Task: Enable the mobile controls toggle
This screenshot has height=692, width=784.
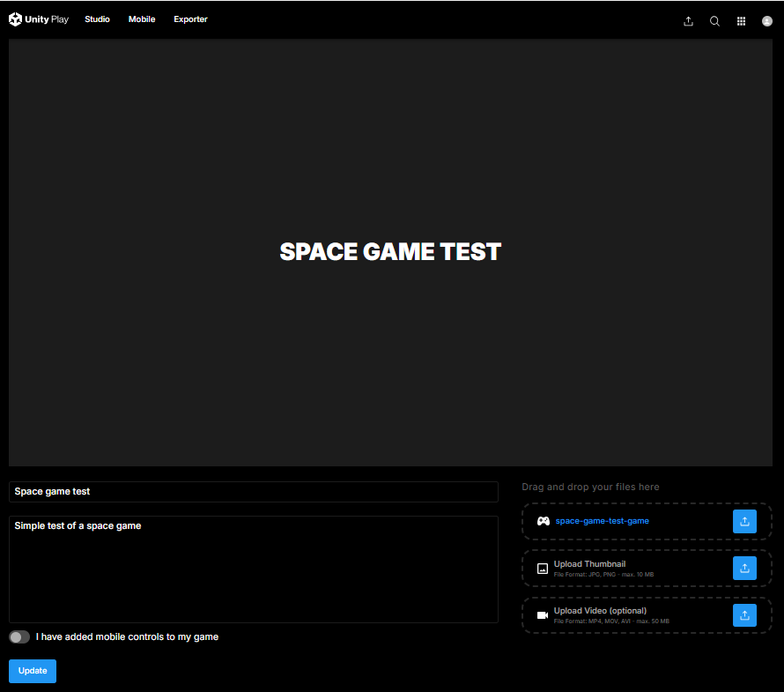Action: (19, 636)
